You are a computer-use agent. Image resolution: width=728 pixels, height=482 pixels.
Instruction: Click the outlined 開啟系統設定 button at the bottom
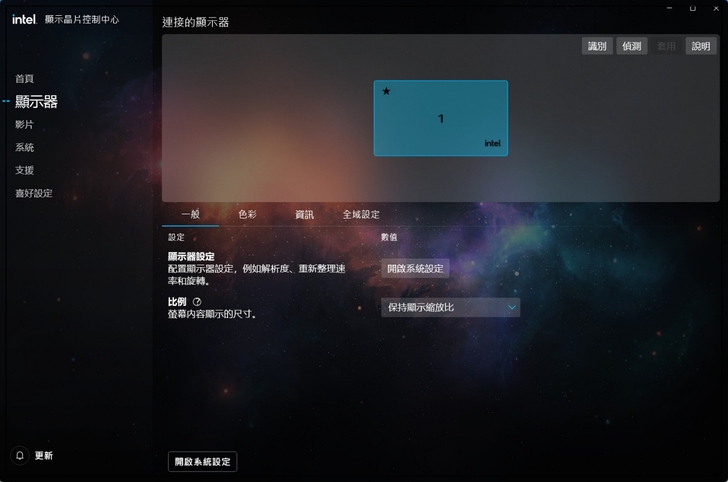point(202,462)
